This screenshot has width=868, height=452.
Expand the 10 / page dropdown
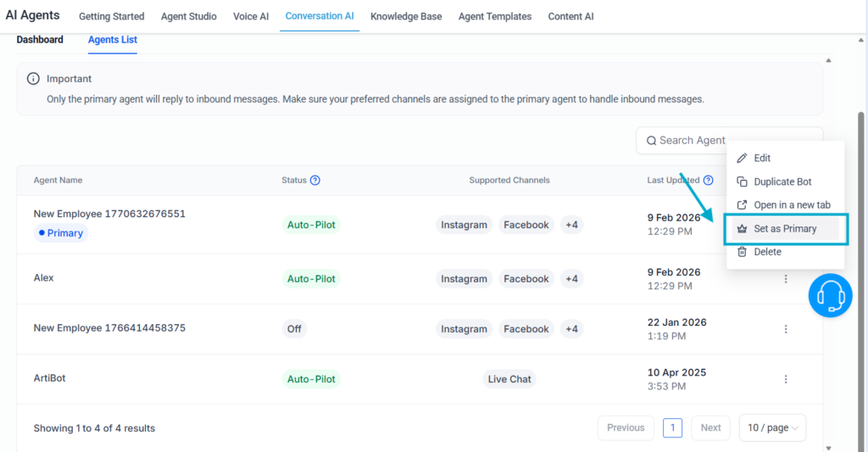[x=772, y=428]
